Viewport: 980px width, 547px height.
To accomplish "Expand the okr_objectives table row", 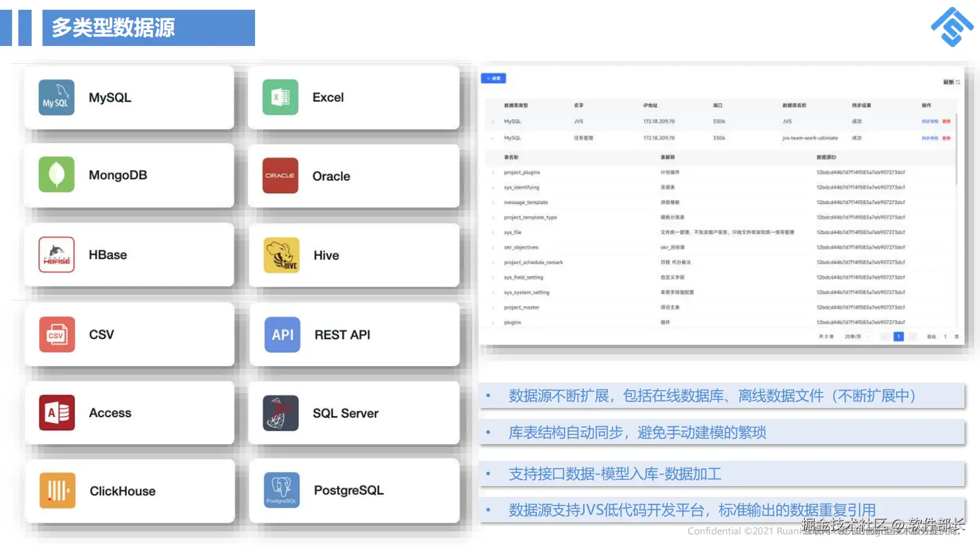I will tap(493, 248).
